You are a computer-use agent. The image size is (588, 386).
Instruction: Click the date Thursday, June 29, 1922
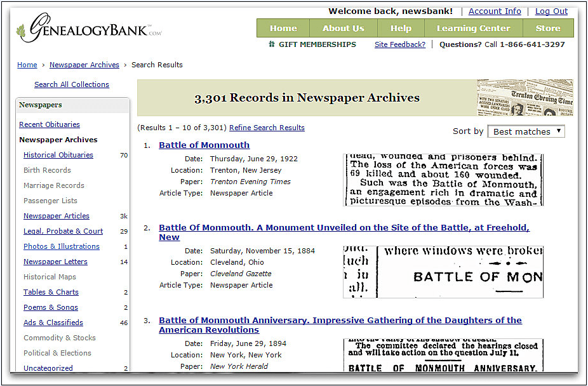coord(254,159)
